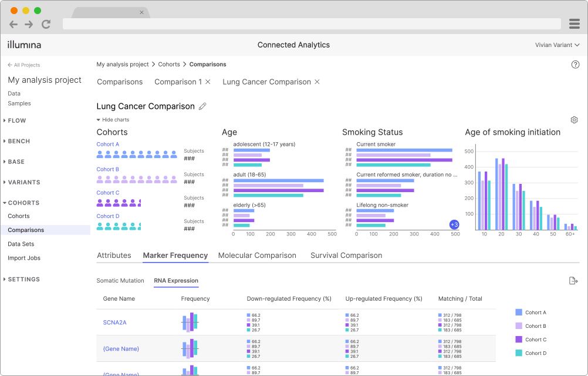The height and width of the screenshot is (376, 588).
Task: Click the My analysis project sidebar title
Action: 45,80
